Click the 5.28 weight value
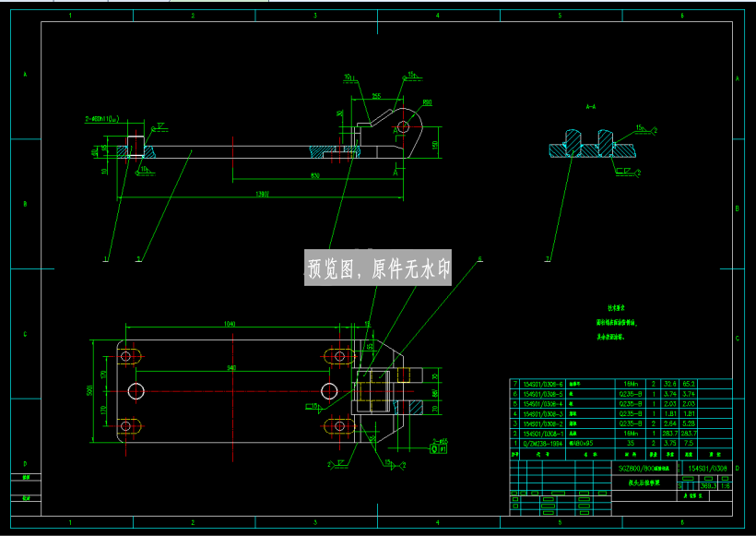 [689, 423]
